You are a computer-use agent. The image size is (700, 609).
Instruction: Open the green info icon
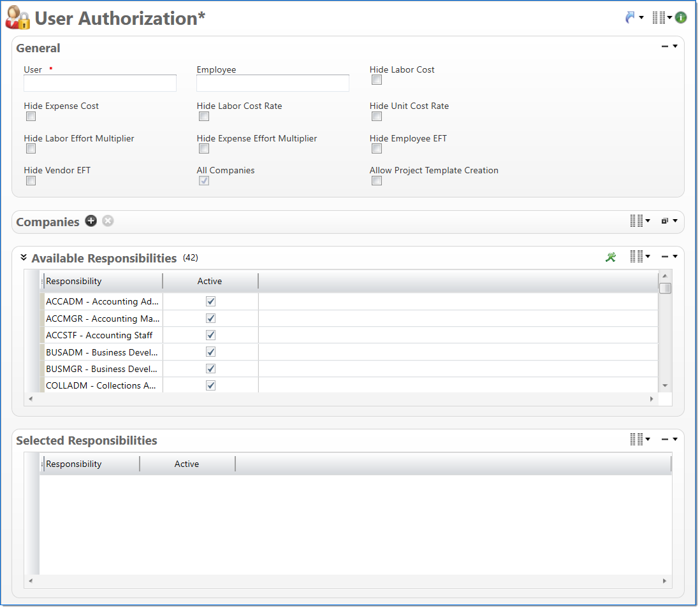(x=681, y=18)
